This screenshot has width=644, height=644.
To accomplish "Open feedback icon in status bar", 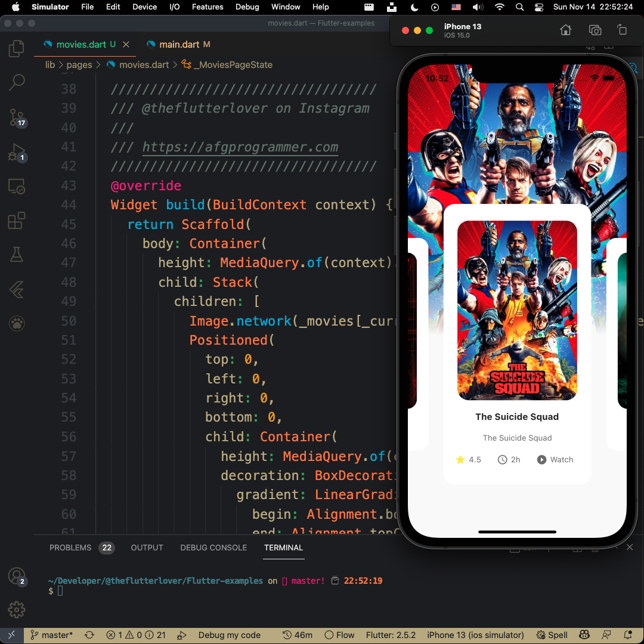I will 606,635.
